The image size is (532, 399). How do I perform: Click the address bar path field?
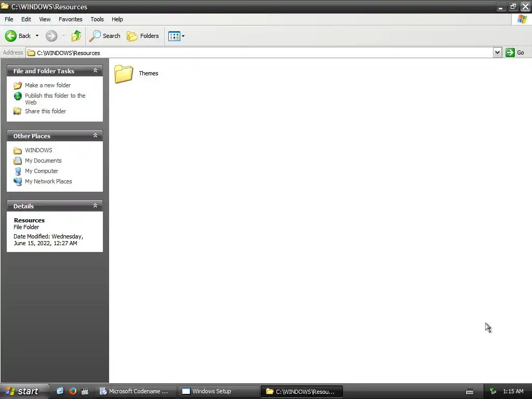[x=260, y=52]
